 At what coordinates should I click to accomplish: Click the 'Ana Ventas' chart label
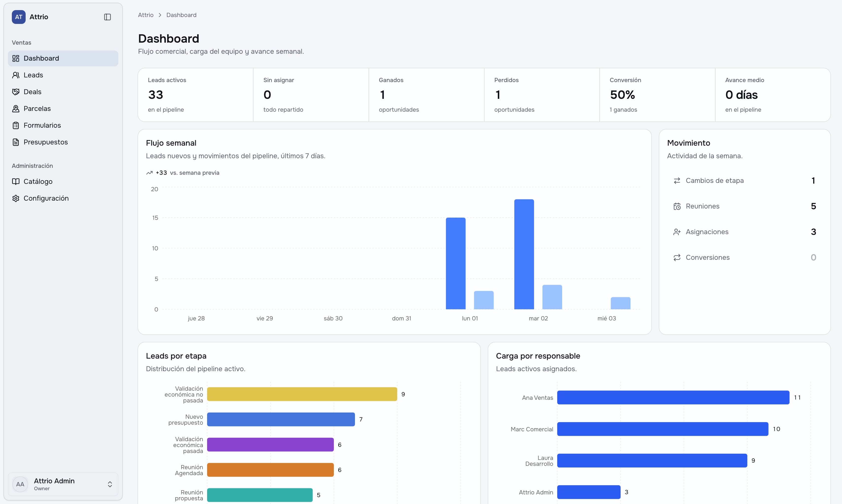click(x=537, y=398)
